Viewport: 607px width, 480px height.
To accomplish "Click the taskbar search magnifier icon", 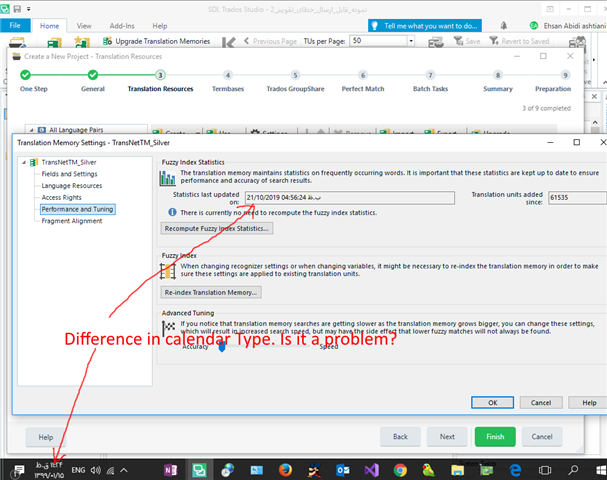I will pyautogui.click(x=573, y=470).
